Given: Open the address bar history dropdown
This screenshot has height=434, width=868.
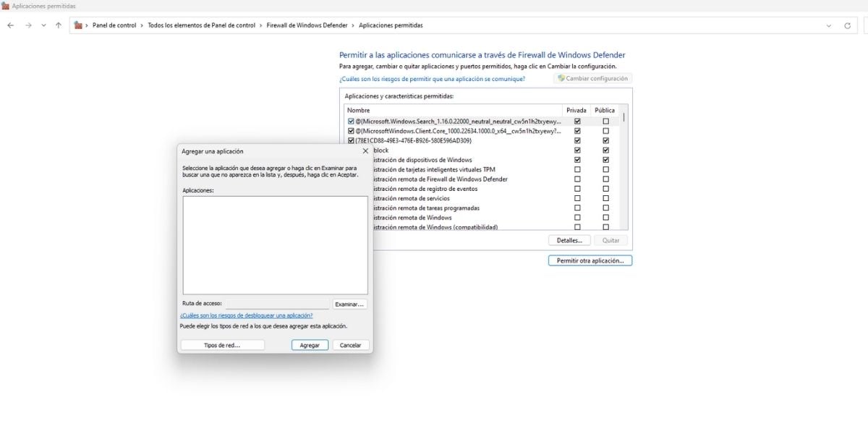Looking at the screenshot, I should click(x=829, y=25).
